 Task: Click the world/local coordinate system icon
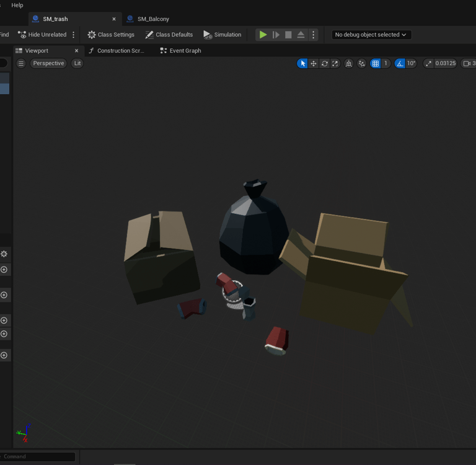(349, 63)
